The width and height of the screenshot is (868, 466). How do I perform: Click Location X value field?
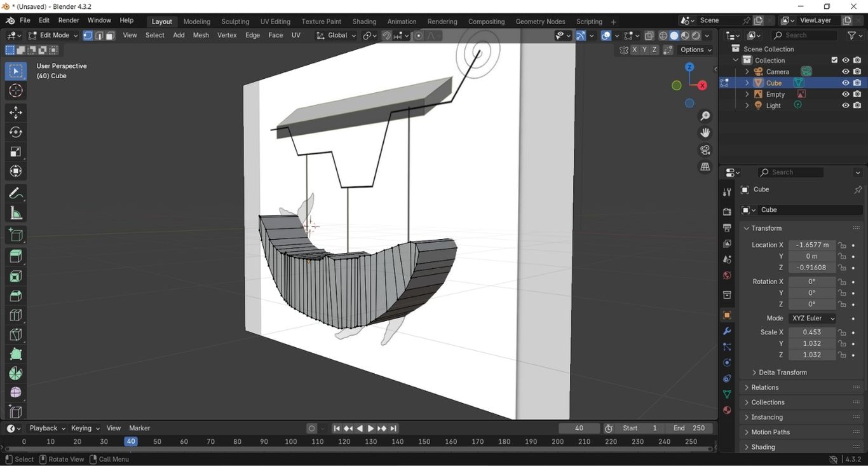click(812, 245)
